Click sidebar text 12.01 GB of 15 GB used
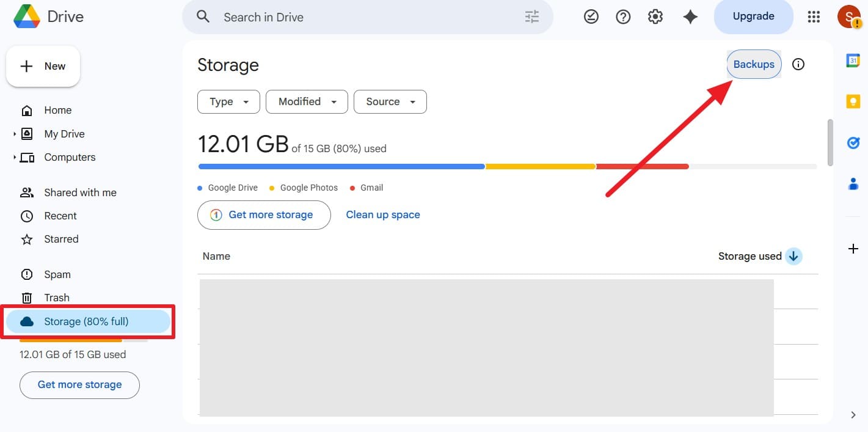 pos(73,354)
